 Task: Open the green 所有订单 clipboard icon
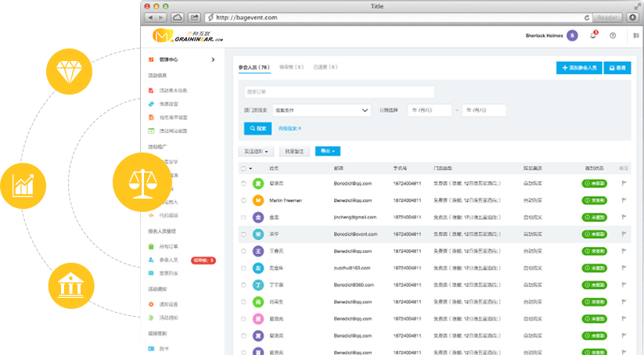[151, 246]
